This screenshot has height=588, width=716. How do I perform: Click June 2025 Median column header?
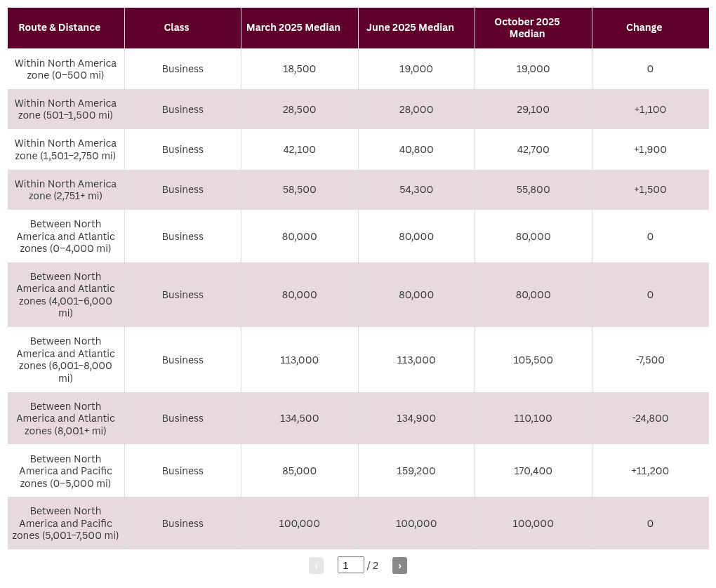tap(416, 28)
